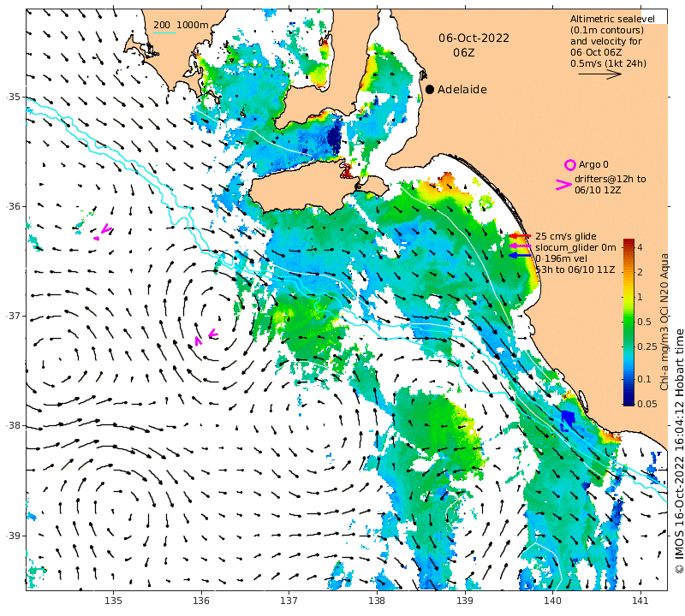This screenshot has height=616, width=685.
Task: Click the longitude tick label 138
Action: (x=377, y=601)
